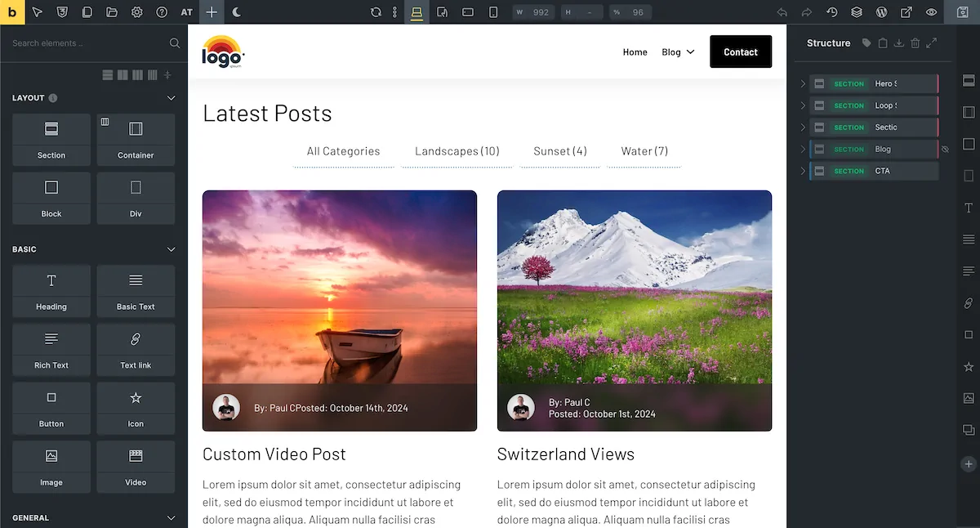Viewport: 980px width, 528px height.
Task: Click the save floppy disk button
Action: click(962, 12)
